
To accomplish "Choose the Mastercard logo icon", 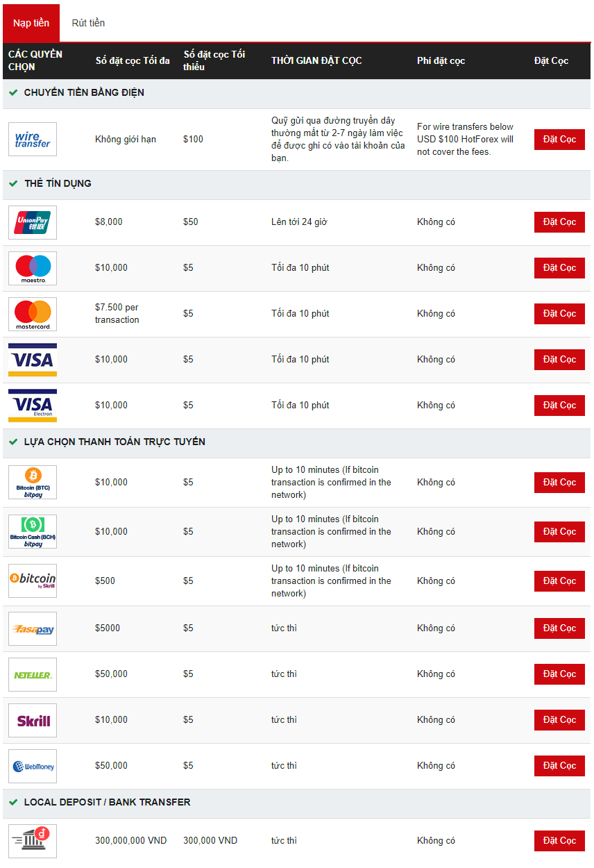I will pos(33,314).
